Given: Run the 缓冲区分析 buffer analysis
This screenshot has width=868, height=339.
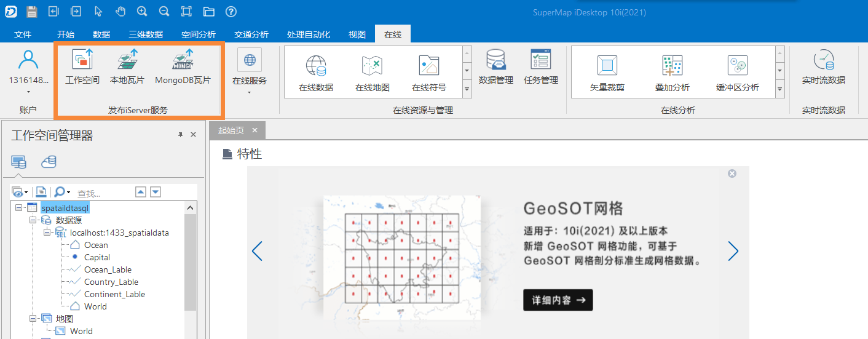Looking at the screenshot, I should point(738,73).
